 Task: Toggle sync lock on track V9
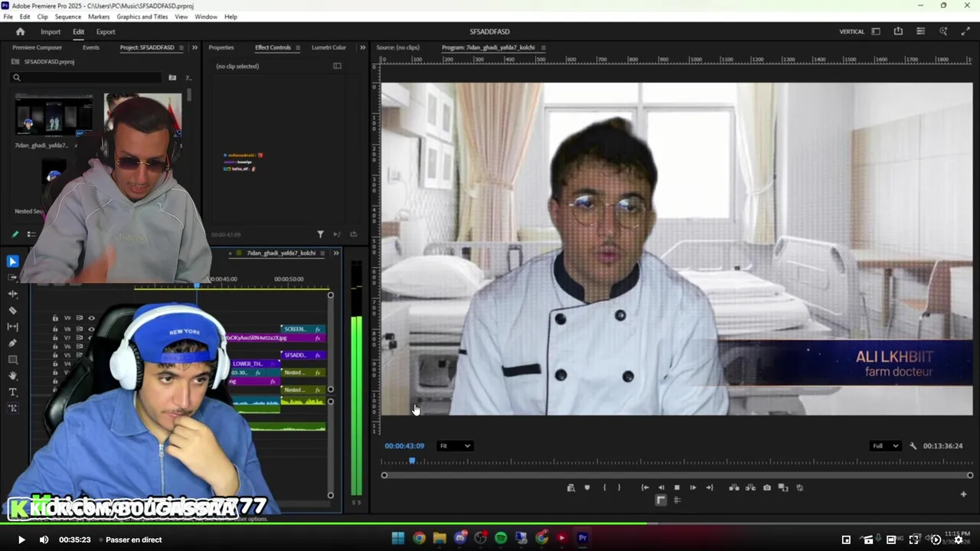(x=80, y=318)
